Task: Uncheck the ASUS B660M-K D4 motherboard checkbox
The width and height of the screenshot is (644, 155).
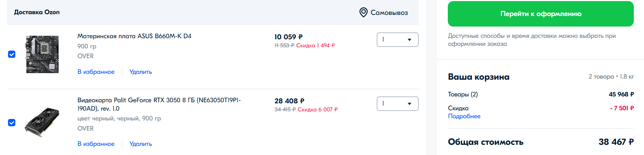Action: pos(12,54)
